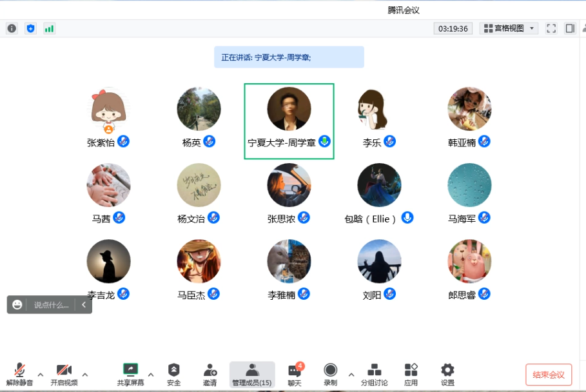The height and width of the screenshot is (392, 586).
Task: Start recording with the 录制 button
Action: pyautogui.click(x=330, y=374)
